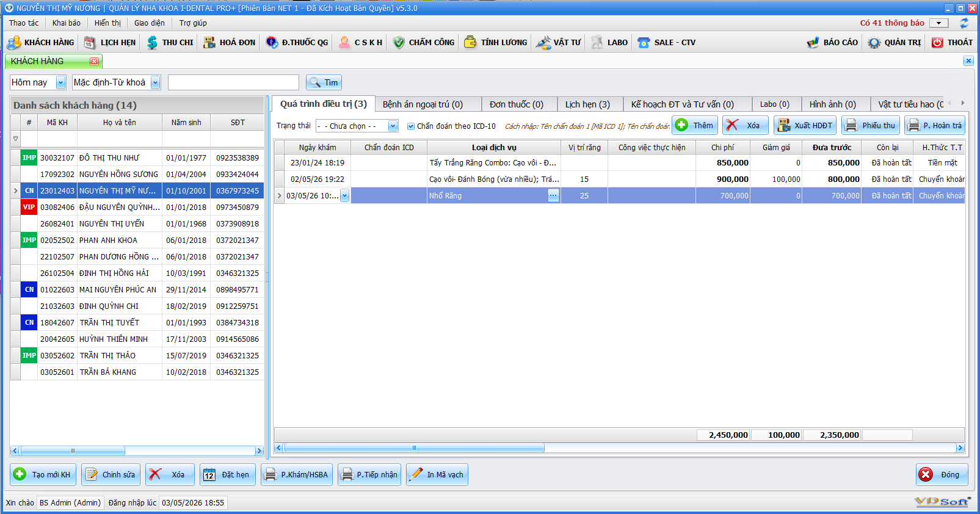Open the Mặc định-Từ khoá search type dropdown
Image resolution: width=980 pixels, height=514 pixels.
click(x=156, y=82)
